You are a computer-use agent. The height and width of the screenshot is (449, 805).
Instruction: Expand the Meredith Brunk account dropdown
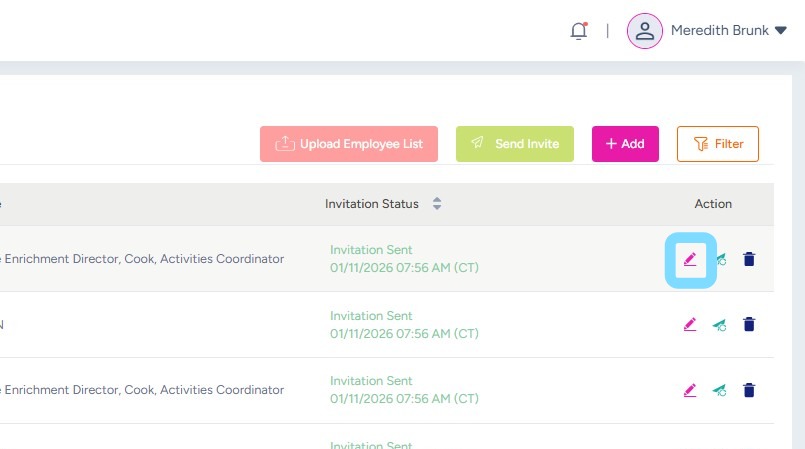[x=780, y=31]
